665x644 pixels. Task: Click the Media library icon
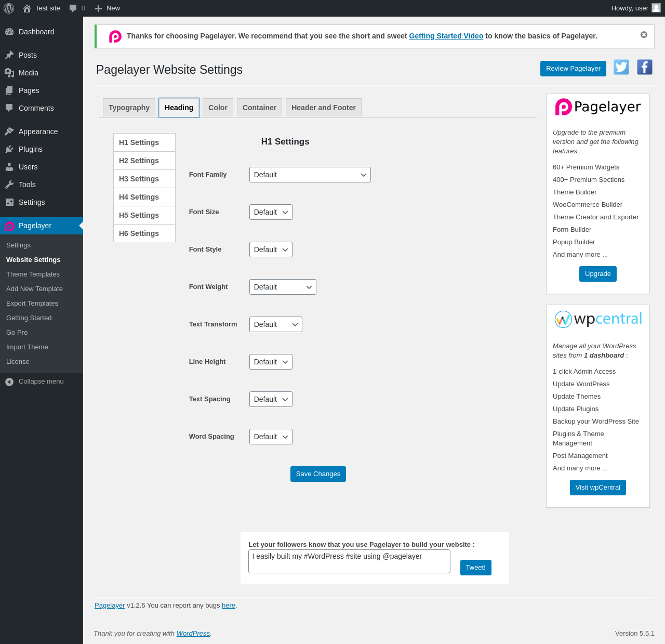click(9, 73)
